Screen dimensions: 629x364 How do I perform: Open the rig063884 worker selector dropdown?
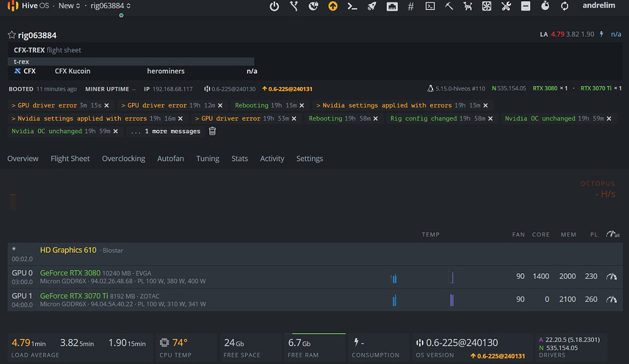[x=111, y=6]
